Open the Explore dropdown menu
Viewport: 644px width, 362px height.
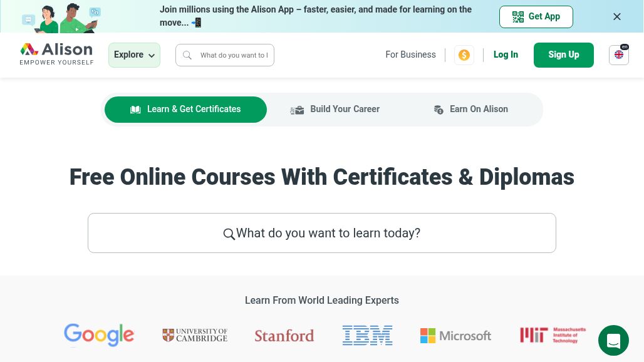pyautogui.click(x=134, y=55)
